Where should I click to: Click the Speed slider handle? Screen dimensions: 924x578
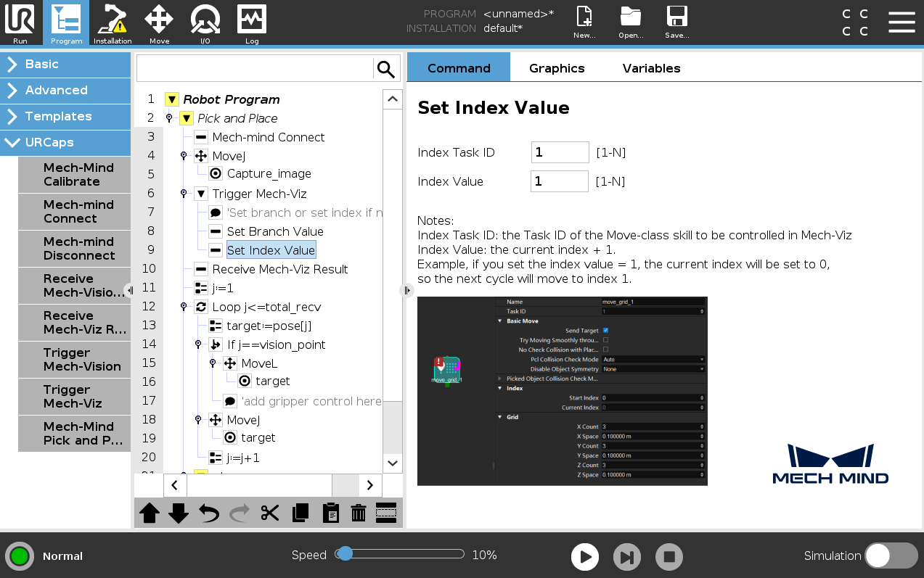tap(346, 554)
